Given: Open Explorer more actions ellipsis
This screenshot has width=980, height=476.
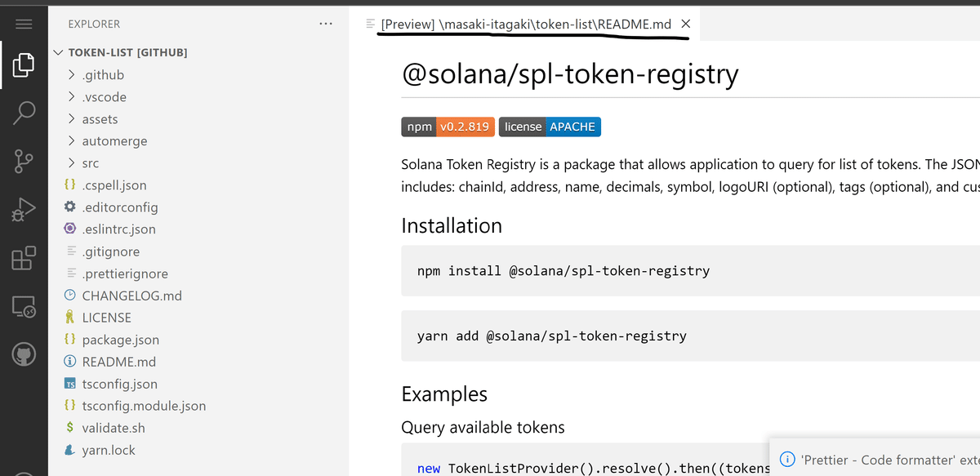Looking at the screenshot, I should [x=326, y=24].
